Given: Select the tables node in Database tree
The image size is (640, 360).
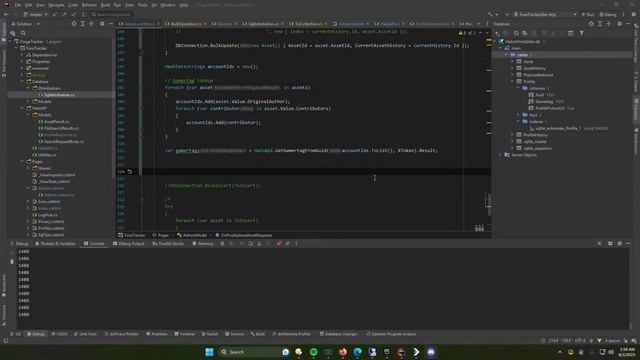Looking at the screenshot, I should (522, 55).
